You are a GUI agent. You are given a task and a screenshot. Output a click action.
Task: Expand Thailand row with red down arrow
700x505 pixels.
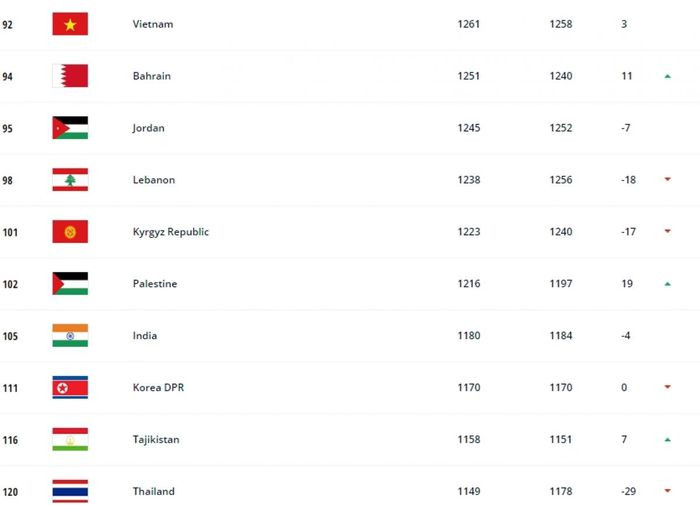point(667,491)
